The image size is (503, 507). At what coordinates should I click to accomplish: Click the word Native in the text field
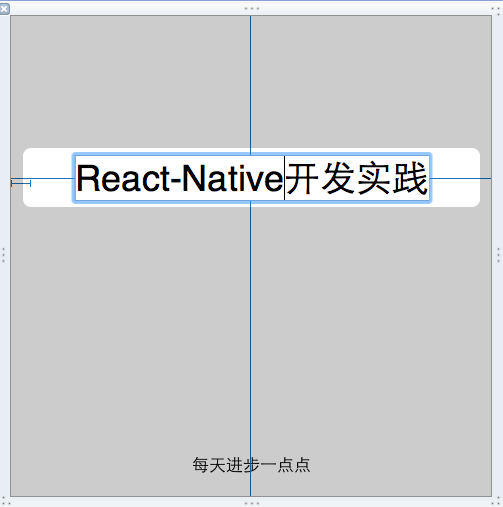pos(233,178)
